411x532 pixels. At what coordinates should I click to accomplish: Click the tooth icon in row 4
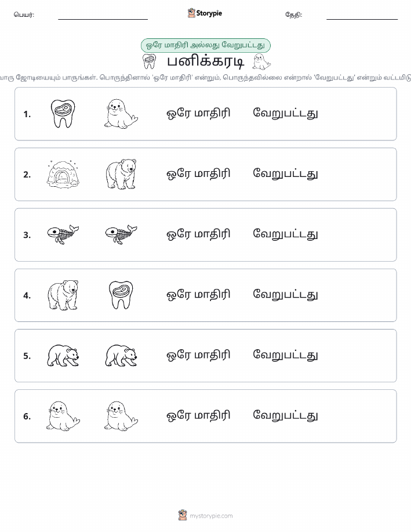121,295
